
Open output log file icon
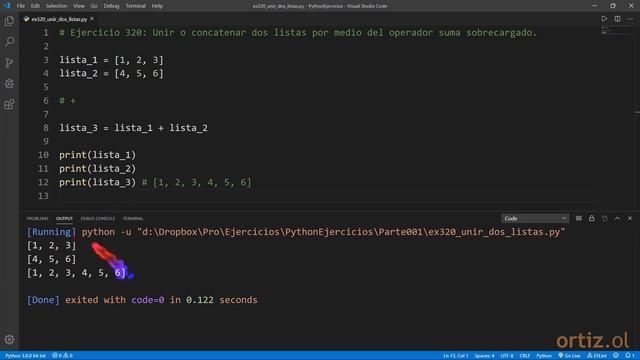click(604, 218)
